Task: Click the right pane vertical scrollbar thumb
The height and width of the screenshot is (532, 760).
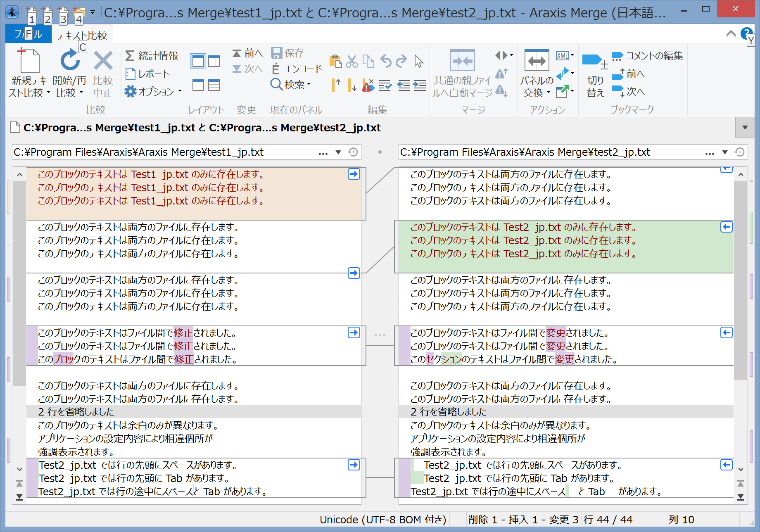Action: pos(740,280)
